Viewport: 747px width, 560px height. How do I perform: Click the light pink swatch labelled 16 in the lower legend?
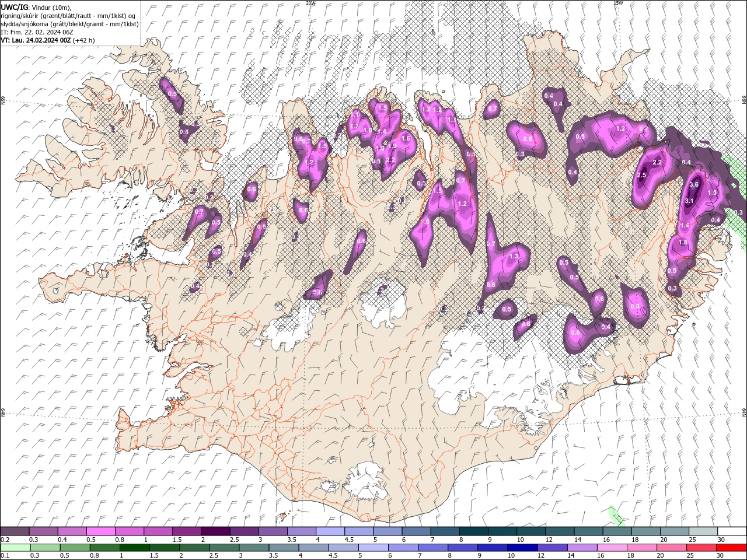pyautogui.click(x=612, y=548)
